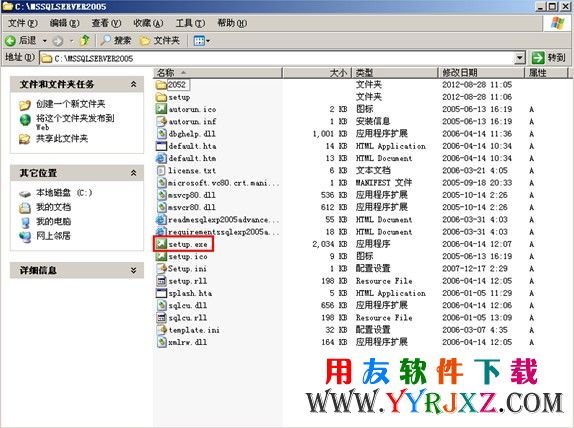Select requirementssqlexp2005a... file name
Image resolution: width=574 pixels, height=428 pixels.
223,232
